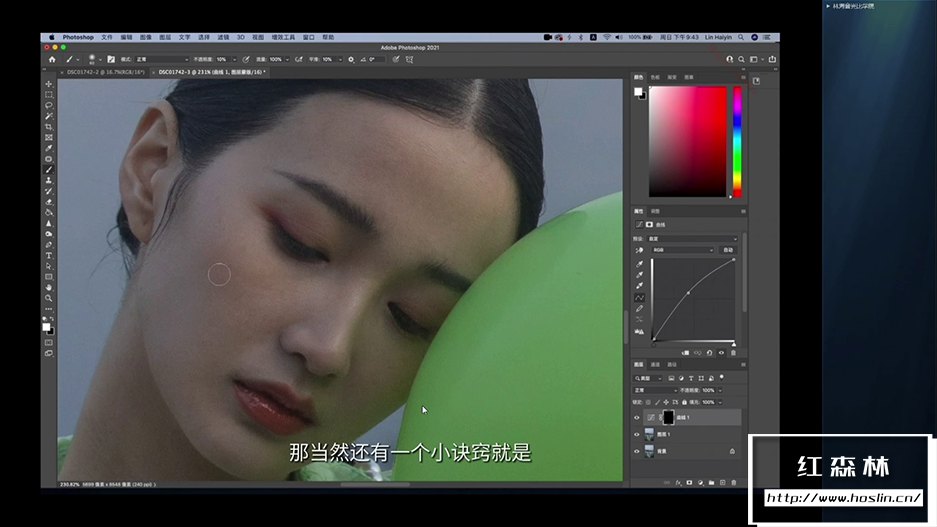Toggle the layer filter switch on
937x527 pixels.
(722, 378)
